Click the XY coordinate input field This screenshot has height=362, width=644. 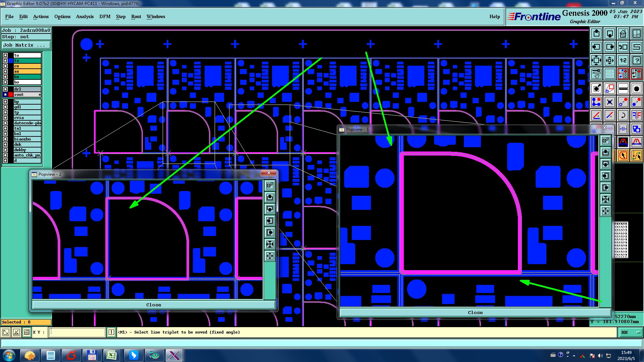(77, 332)
